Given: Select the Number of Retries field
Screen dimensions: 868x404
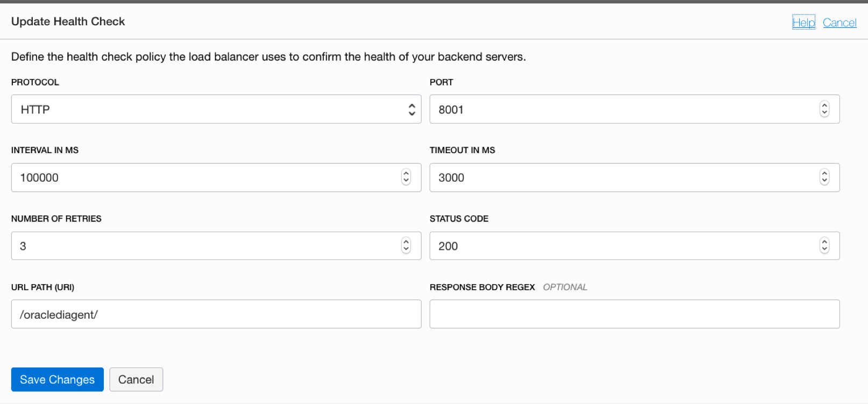Looking at the screenshot, I should pyautogui.click(x=204, y=246).
